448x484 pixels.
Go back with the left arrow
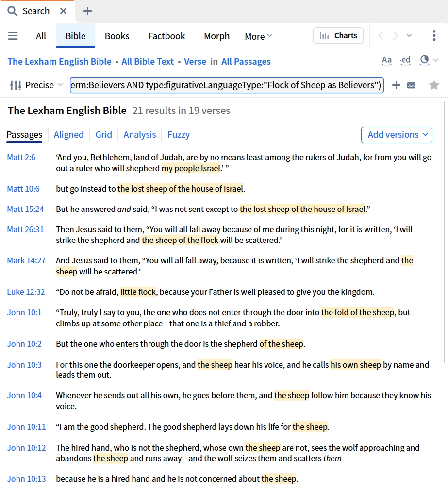[x=381, y=36]
